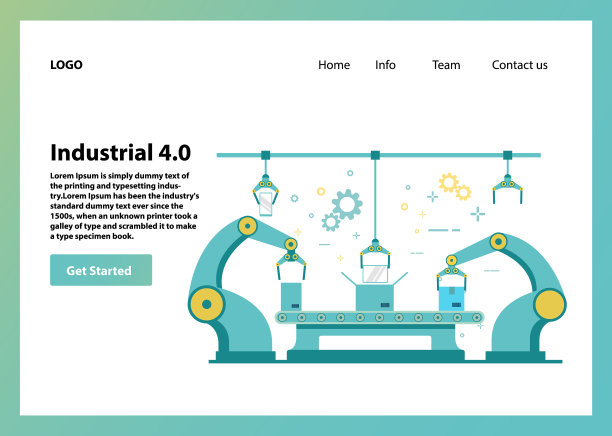Go to the Info menu item
This screenshot has height=436, width=612.
tap(385, 65)
